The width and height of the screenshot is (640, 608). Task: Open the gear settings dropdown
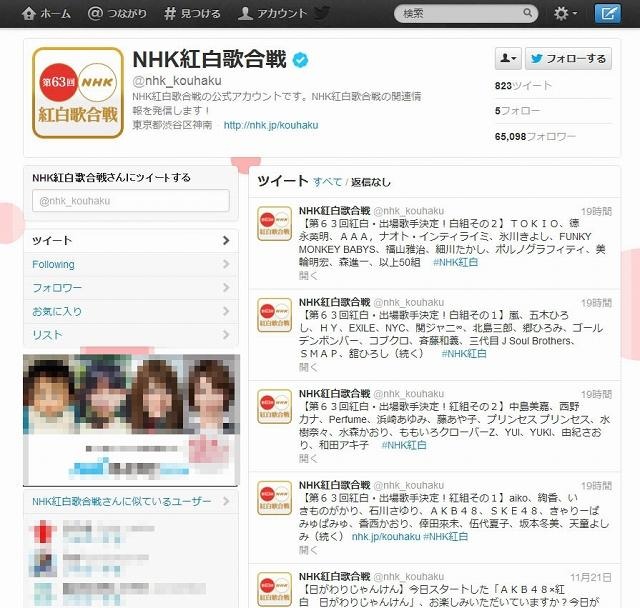click(565, 13)
